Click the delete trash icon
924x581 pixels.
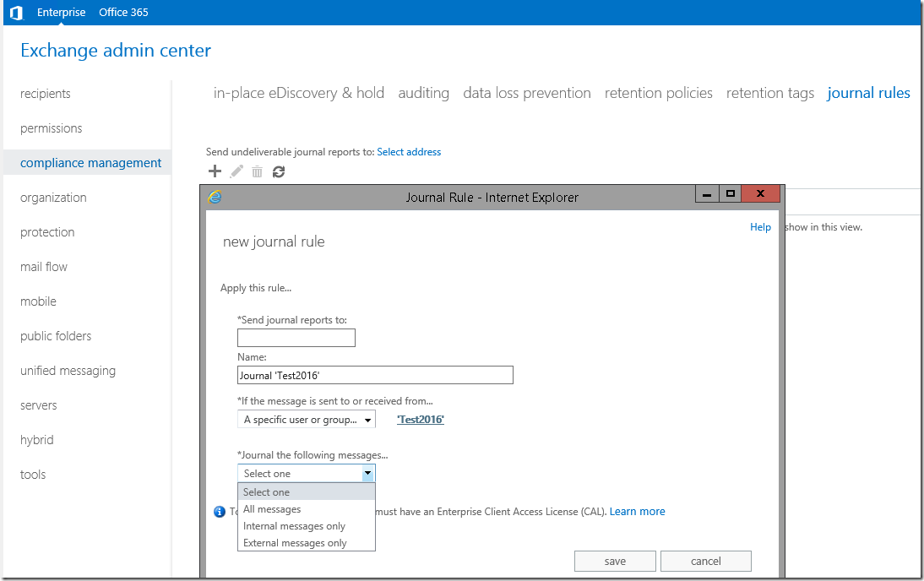pyautogui.click(x=257, y=171)
